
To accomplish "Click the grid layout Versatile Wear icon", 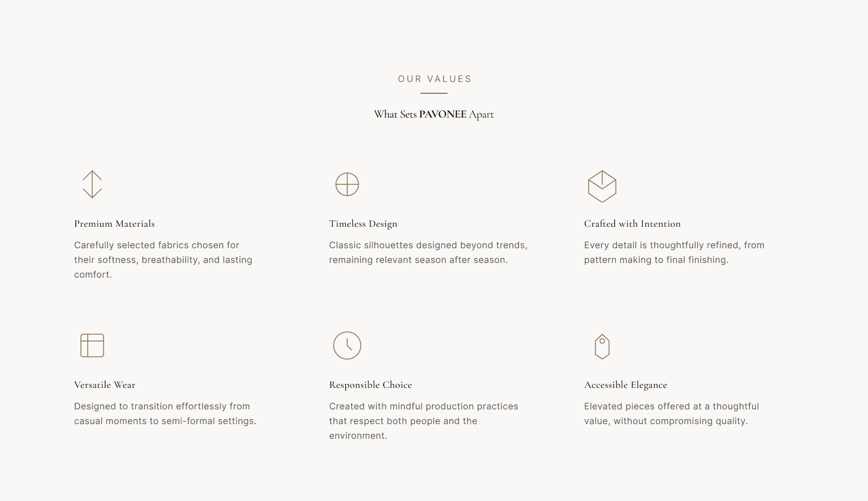I will [x=92, y=345].
